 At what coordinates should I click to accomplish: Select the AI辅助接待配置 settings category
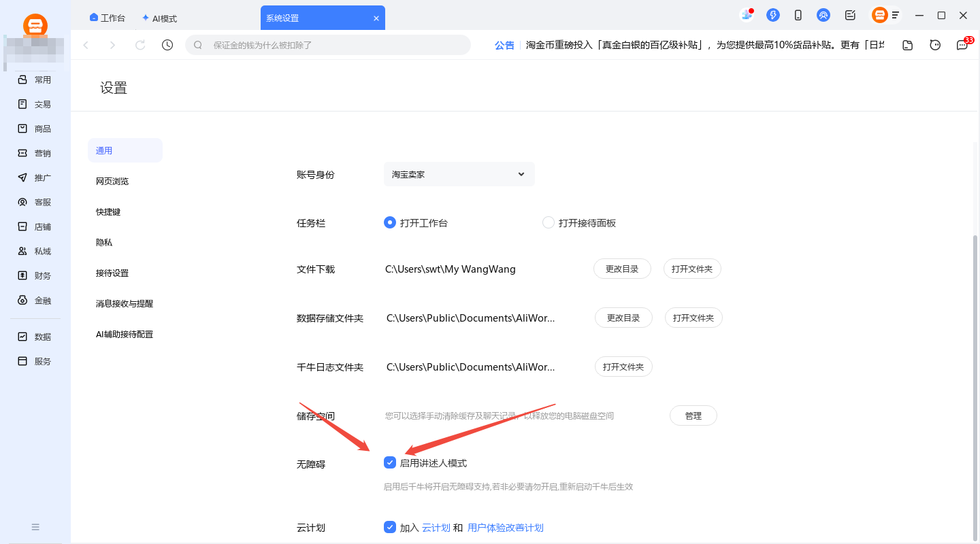pos(125,334)
